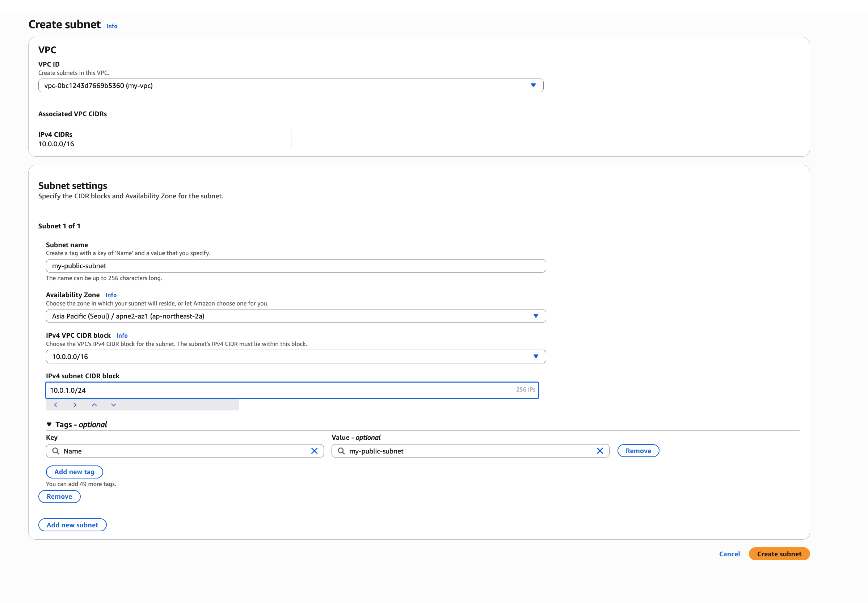
Task: Click Cancel link
Action: 729,554
